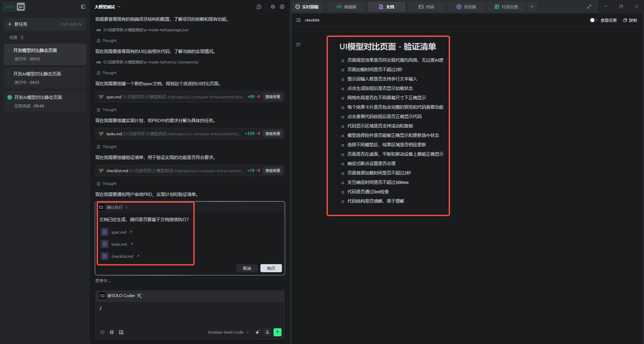This screenshot has height=344, width=644.
Task: Open the Doubao-Seed-Code model dropdown
Action: point(228,332)
